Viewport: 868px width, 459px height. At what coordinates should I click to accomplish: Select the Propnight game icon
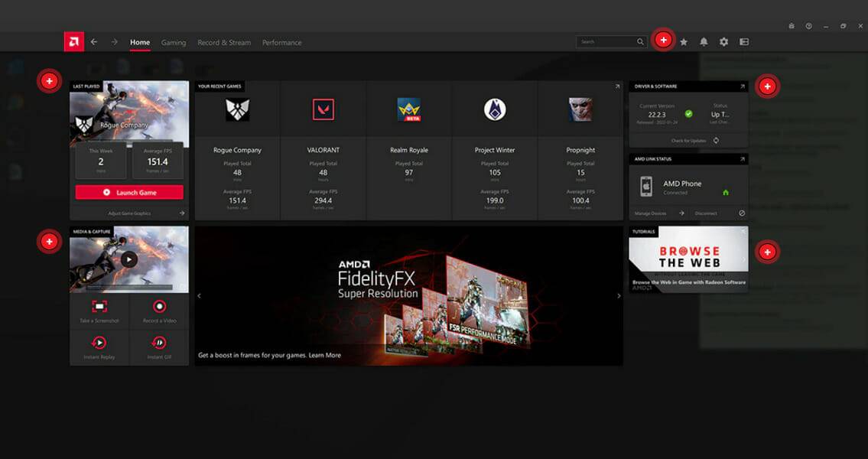tap(580, 109)
